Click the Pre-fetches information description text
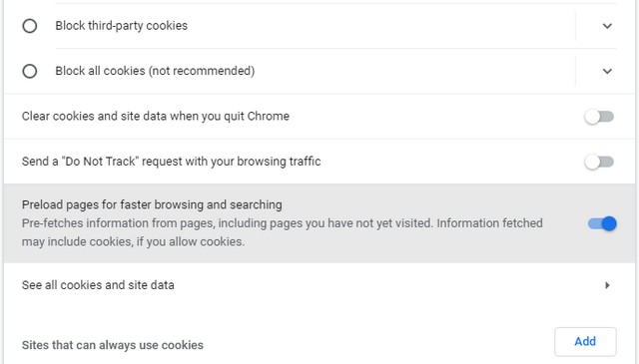The height and width of the screenshot is (364, 639). 282,232
